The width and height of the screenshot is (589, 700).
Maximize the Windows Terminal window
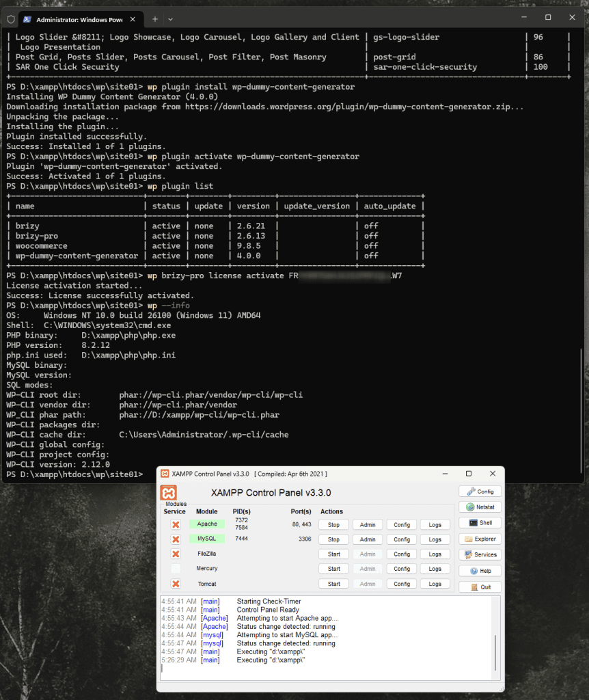click(548, 17)
